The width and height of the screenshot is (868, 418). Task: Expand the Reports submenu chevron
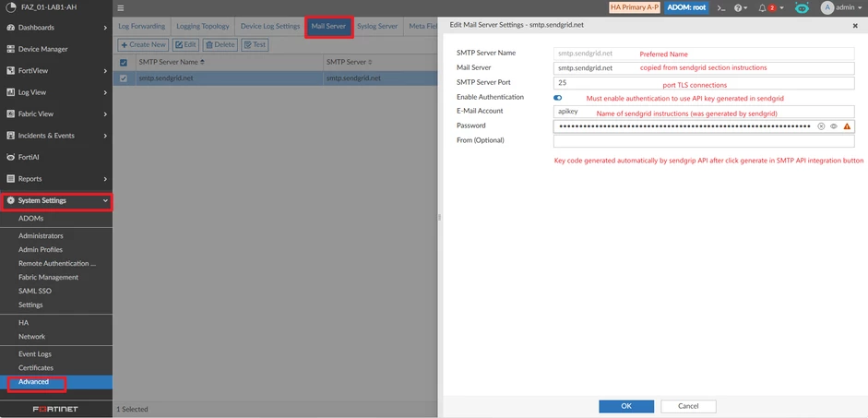point(105,179)
